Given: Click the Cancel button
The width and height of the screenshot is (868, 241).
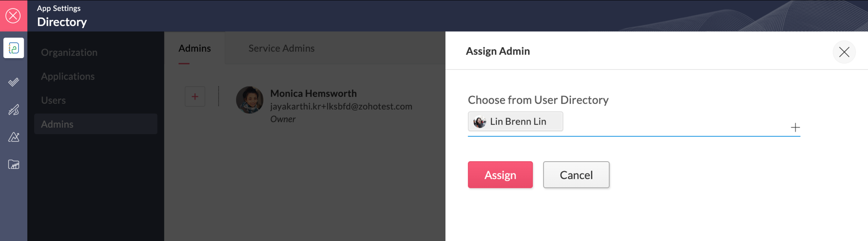Looking at the screenshot, I should [576, 175].
